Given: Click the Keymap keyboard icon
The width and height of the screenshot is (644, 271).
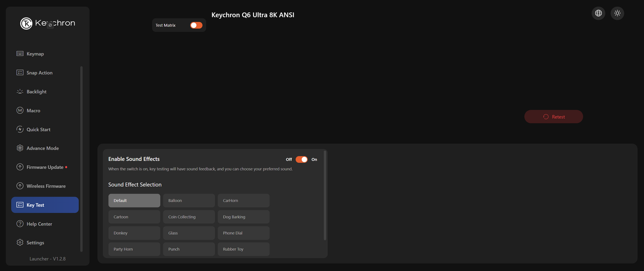Looking at the screenshot, I should [20, 54].
